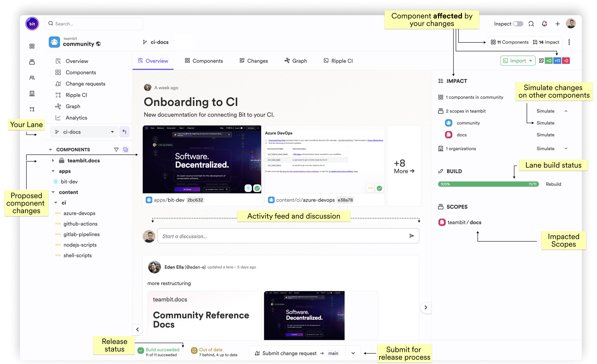Open the Ripple CI icon in left rail
This screenshot has width=597, height=364.
click(32, 109)
